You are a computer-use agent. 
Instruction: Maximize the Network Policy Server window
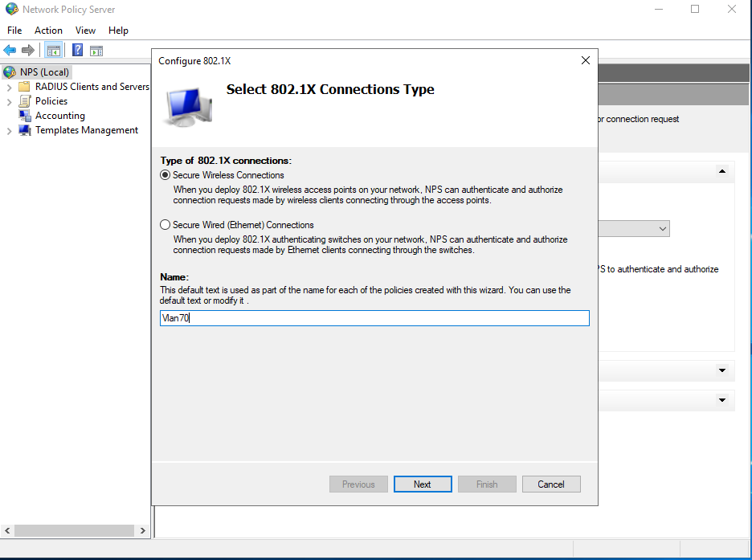coord(695,9)
